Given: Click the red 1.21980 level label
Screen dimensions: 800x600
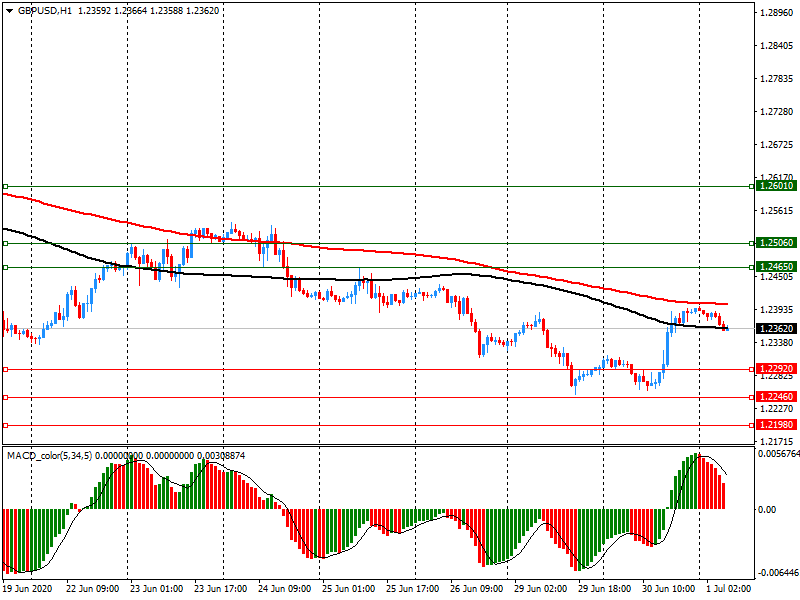Looking at the screenshot, I should (777, 425).
